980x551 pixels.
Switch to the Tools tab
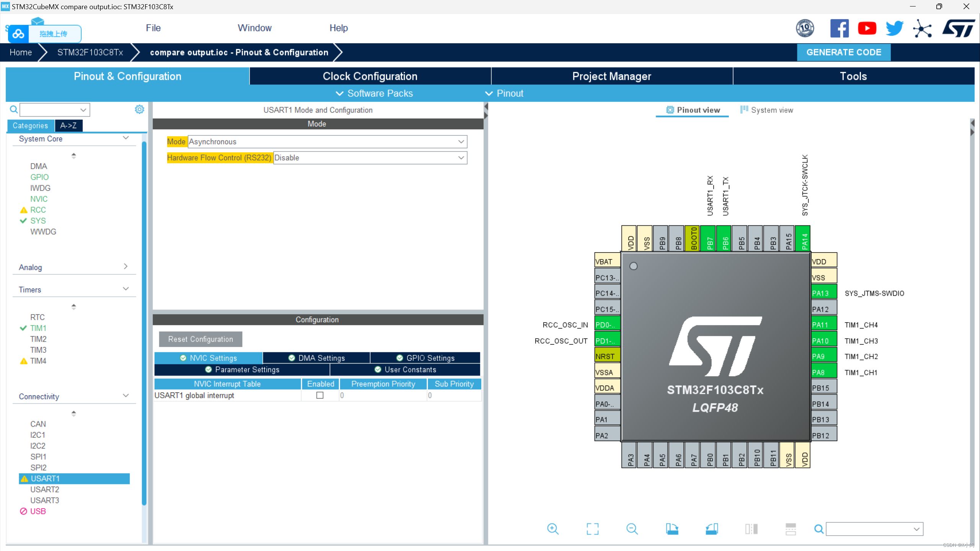[853, 76]
